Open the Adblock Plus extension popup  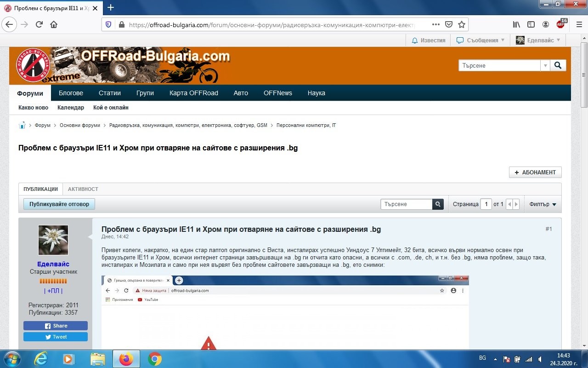pos(561,24)
